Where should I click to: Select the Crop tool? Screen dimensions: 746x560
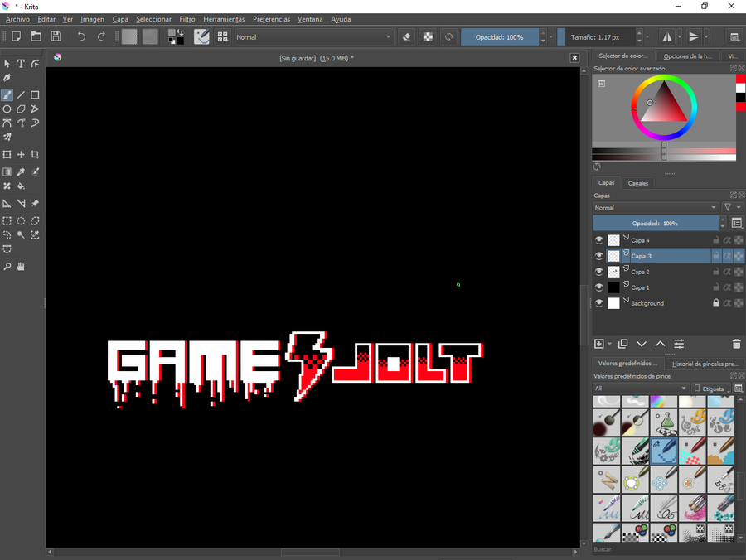pyautogui.click(x=35, y=155)
